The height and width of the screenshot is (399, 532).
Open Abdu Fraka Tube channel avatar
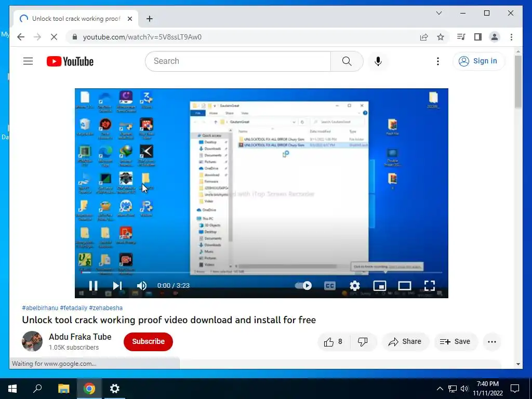tap(32, 341)
